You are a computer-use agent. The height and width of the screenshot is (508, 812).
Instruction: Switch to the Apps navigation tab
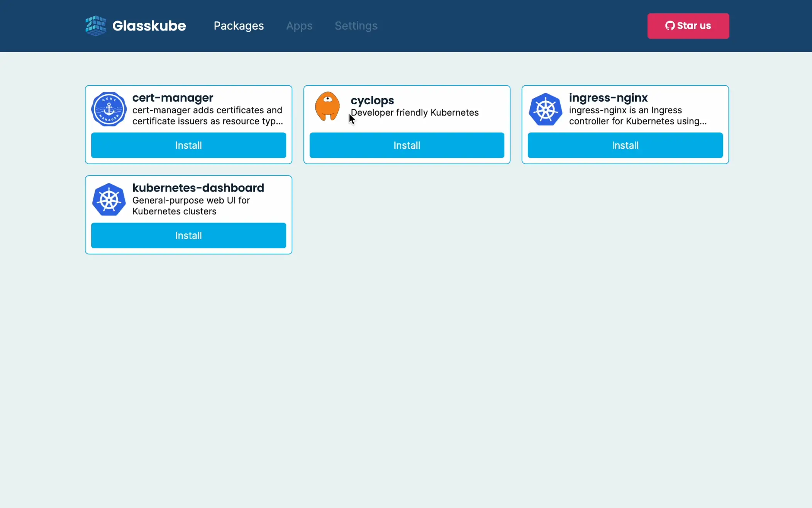point(299,26)
